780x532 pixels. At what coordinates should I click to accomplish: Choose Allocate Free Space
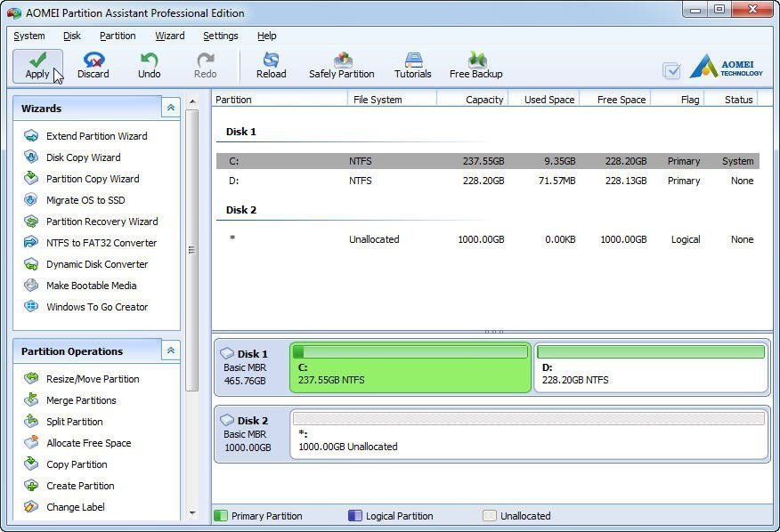pos(77,443)
